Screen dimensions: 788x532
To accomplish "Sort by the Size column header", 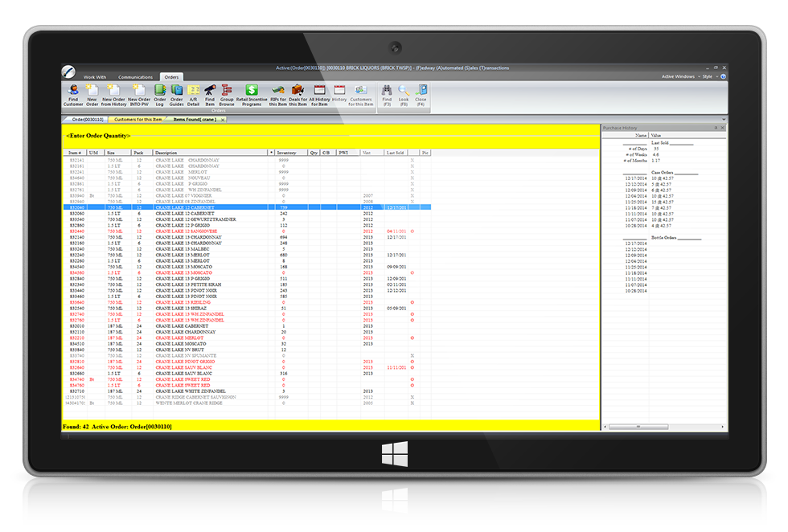I will pyautogui.click(x=118, y=152).
